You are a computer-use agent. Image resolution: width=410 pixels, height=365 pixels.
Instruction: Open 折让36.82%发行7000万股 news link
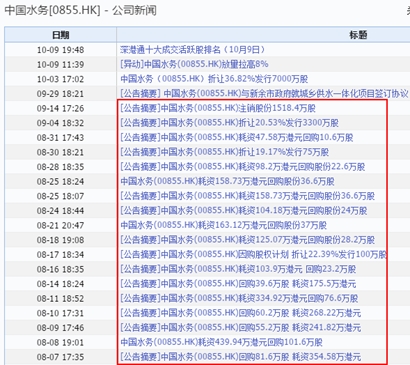214,79
